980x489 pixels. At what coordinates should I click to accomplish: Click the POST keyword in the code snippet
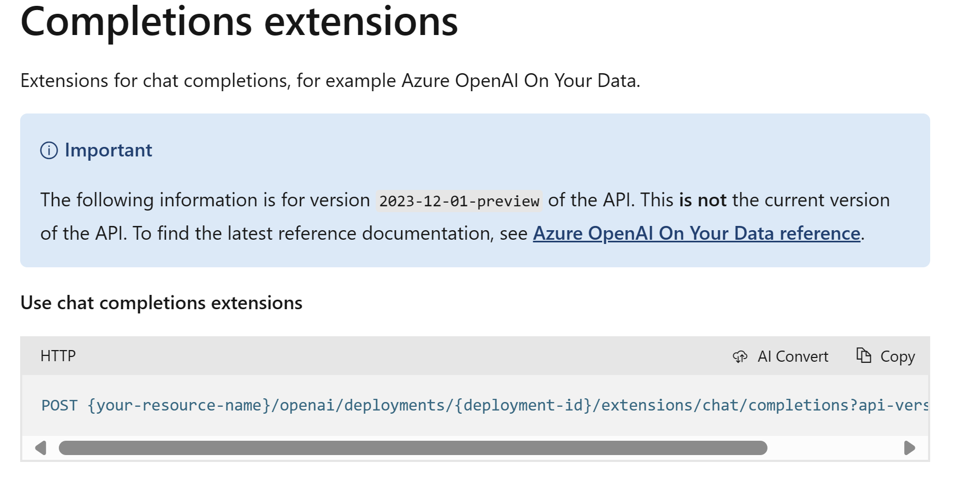pos(59,406)
